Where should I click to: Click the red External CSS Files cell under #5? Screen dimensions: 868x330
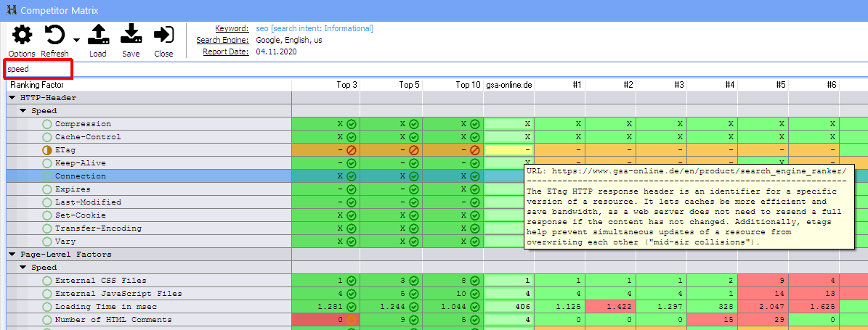tap(763, 281)
